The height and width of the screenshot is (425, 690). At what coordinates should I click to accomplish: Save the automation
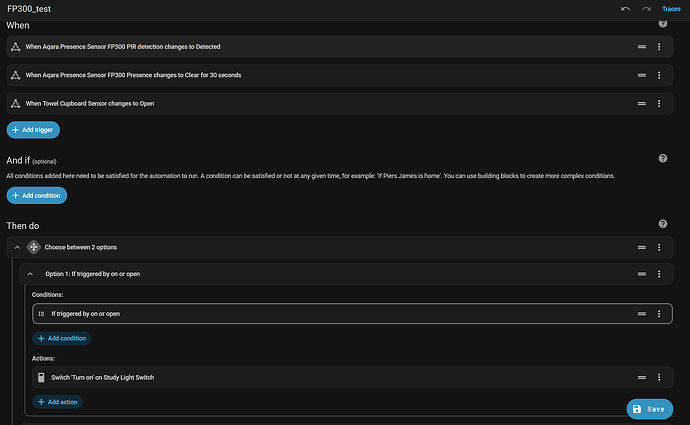tap(649, 409)
